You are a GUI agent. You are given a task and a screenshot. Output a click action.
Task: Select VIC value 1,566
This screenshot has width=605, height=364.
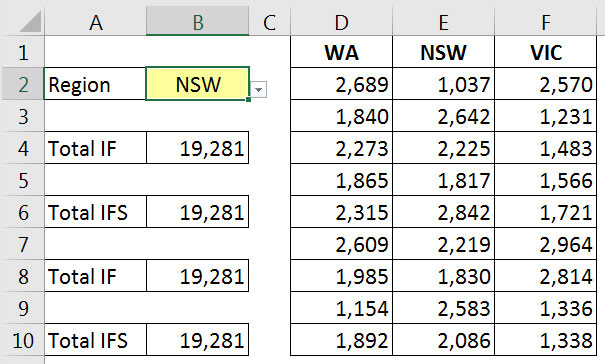click(x=546, y=180)
